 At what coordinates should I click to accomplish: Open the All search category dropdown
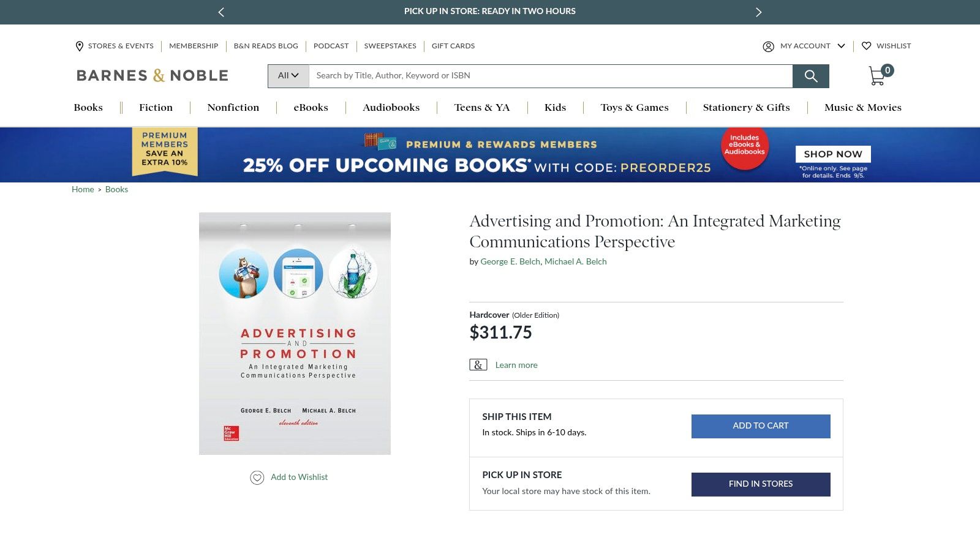tap(288, 76)
